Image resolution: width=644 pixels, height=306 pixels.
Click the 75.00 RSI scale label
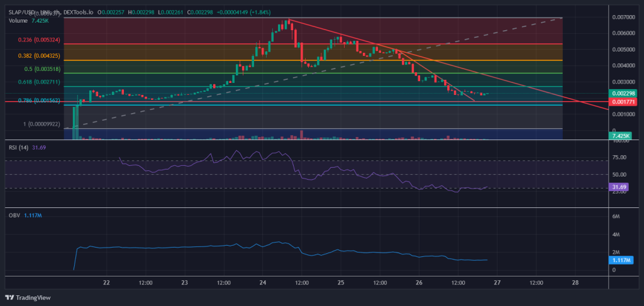(618, 157)
